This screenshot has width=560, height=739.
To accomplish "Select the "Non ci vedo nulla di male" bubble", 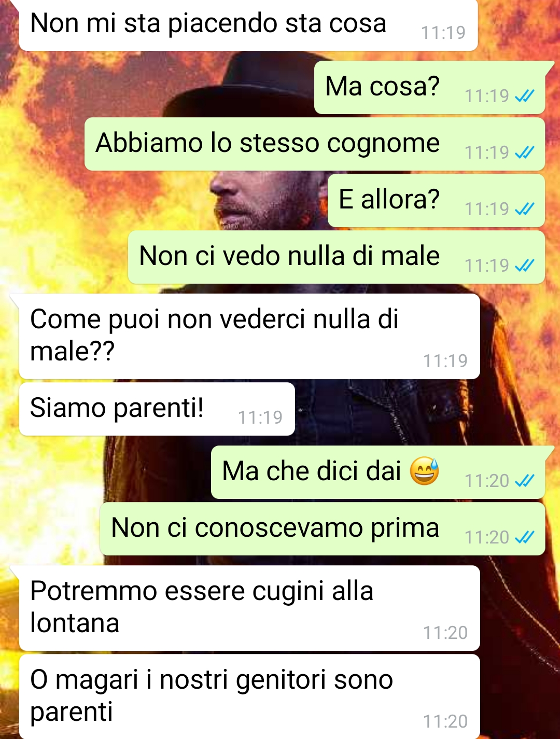I will [x=337, y=257].
